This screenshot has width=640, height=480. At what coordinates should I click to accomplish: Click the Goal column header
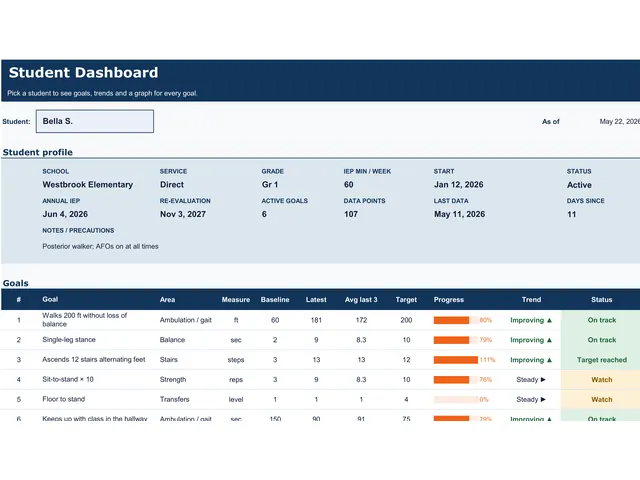[x=50, y=299]
